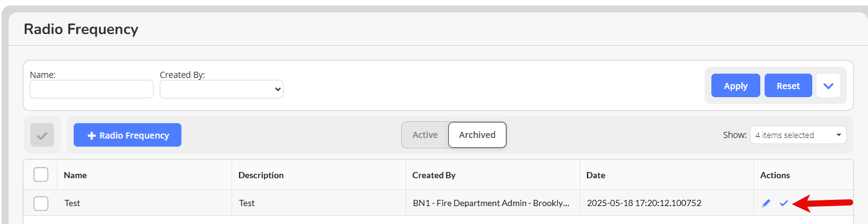Add a new Radio Frequency
This screenshot has height=224, width=868.
coord(128,135)
